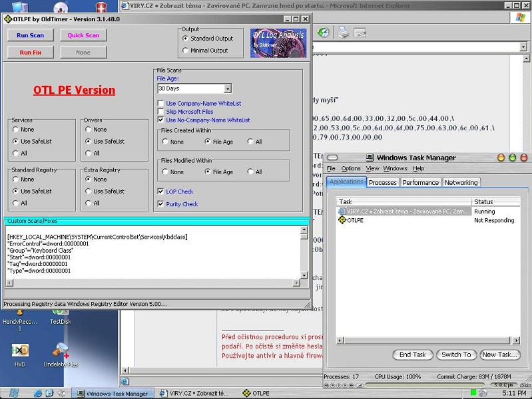532x399 pixels.
Task: Set Files Modified Within to None
Action: [x=165, y=172]
